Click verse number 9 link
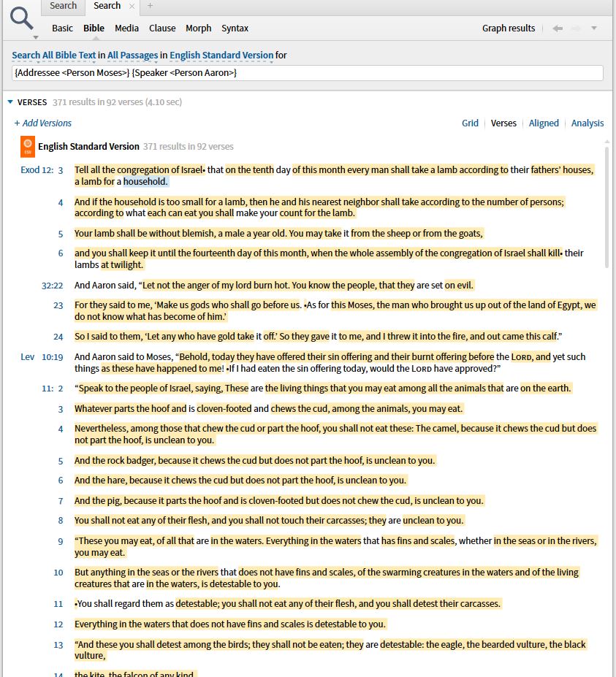This screenshot has width=616, height=677. click(61, 541)
